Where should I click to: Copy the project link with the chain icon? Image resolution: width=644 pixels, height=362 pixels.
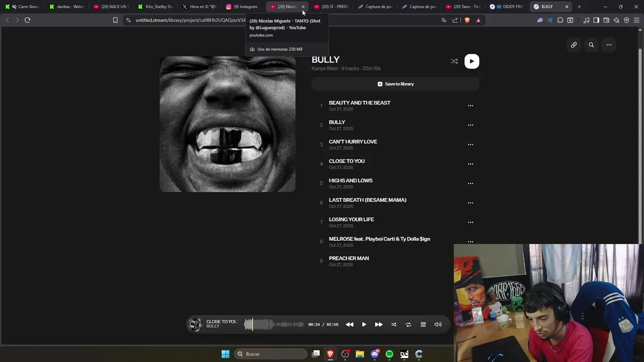(x=574, y=45)
